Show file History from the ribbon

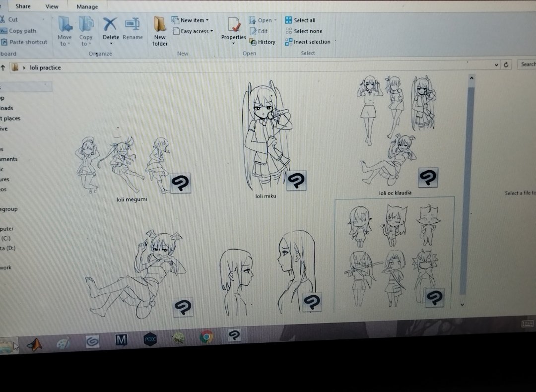coord(262,42)
